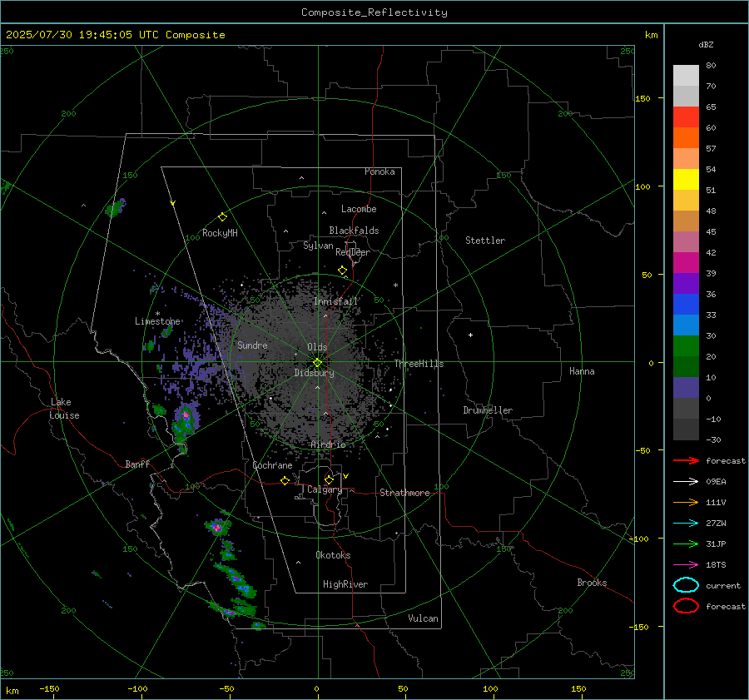Click the Lacombe town label
This screenshot has height=700, width=749.
[x=359, y=209]
